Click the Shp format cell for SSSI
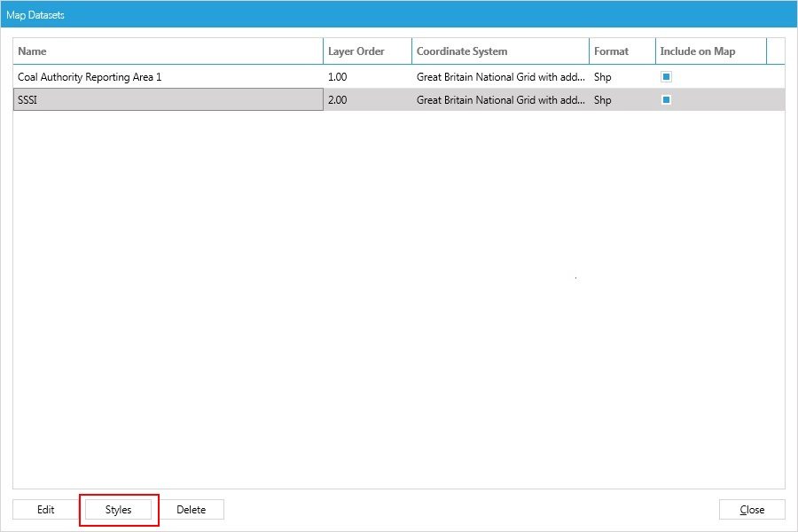Screen dimensions: 798x532 [603, 99]
